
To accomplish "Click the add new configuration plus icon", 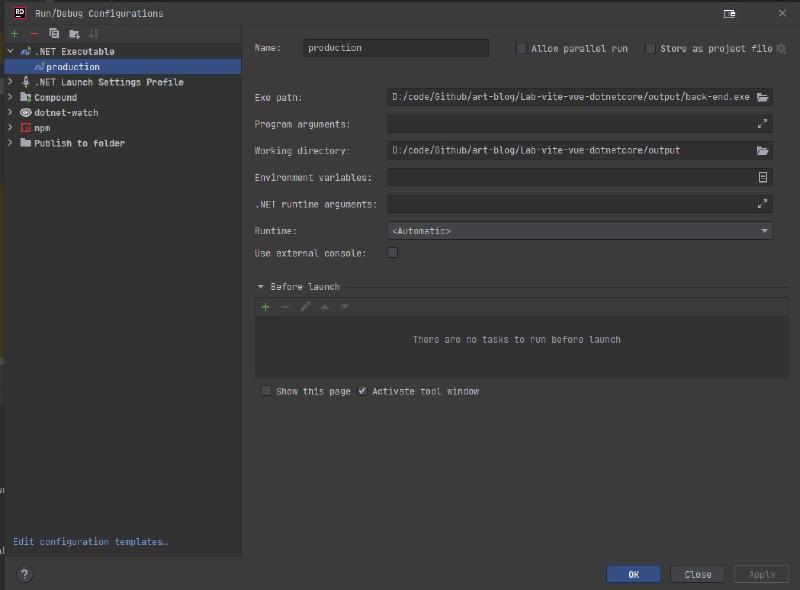I will [x=14, y=33].
